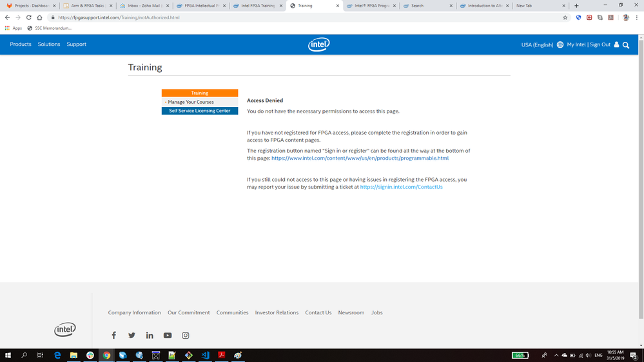Screen dimensions: 644x362
Task: Open the blue shield extension
Action: click(x=578, y=17)
